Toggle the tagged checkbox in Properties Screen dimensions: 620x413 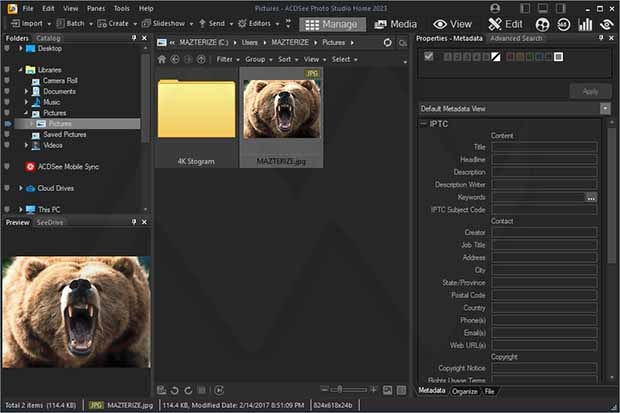(429, 56)
